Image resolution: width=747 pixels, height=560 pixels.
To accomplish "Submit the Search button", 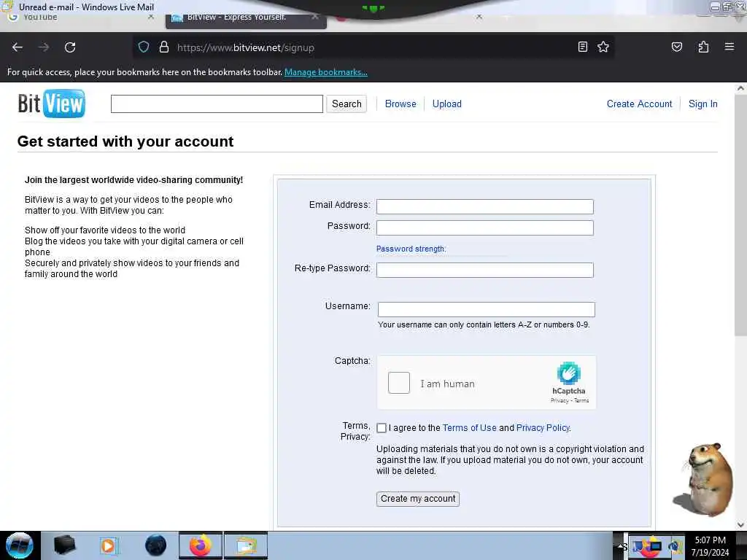I will click(x=347, y=104).
